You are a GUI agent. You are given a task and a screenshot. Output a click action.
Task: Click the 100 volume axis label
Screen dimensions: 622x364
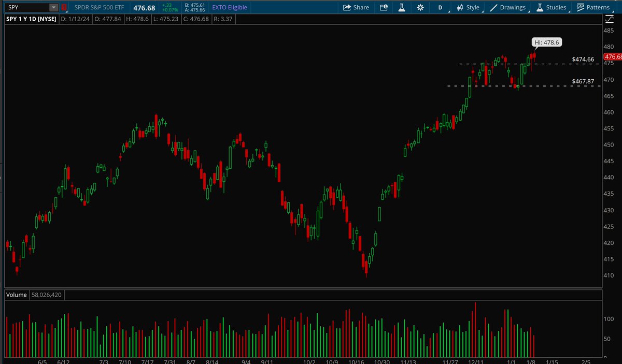coord(609,319)
